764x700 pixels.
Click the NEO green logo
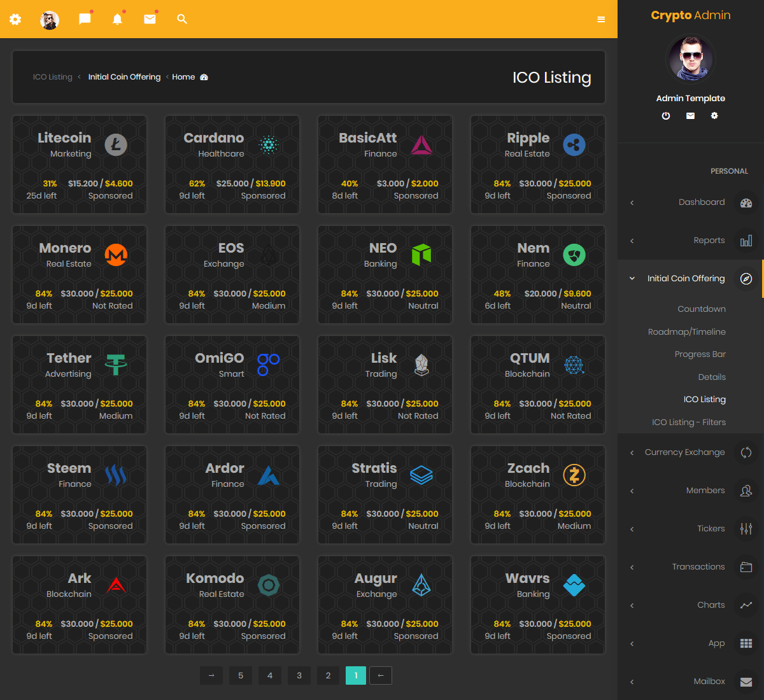pyautogui.click(x=421, y=255)
